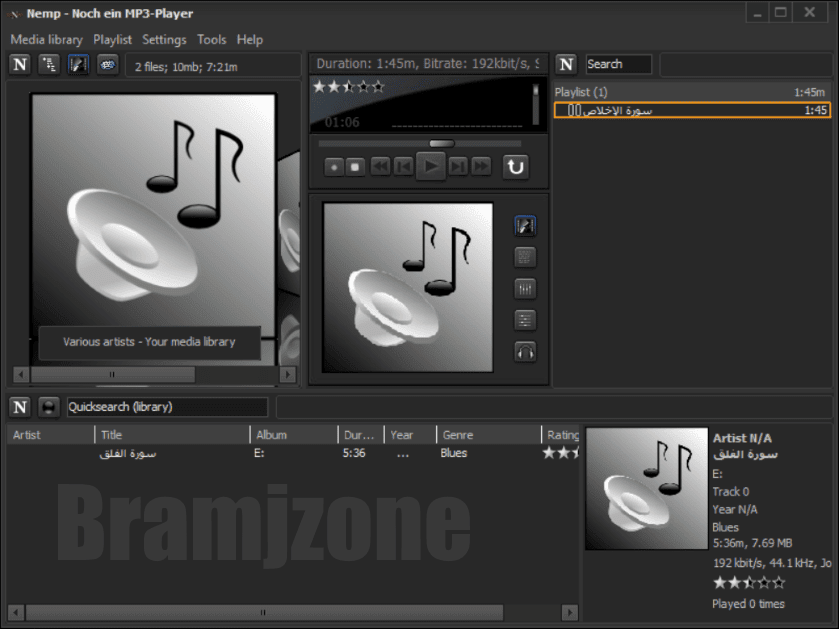839x629 pixels.
Task: Show the lyrics view in player panel
Action: [525, 257]
